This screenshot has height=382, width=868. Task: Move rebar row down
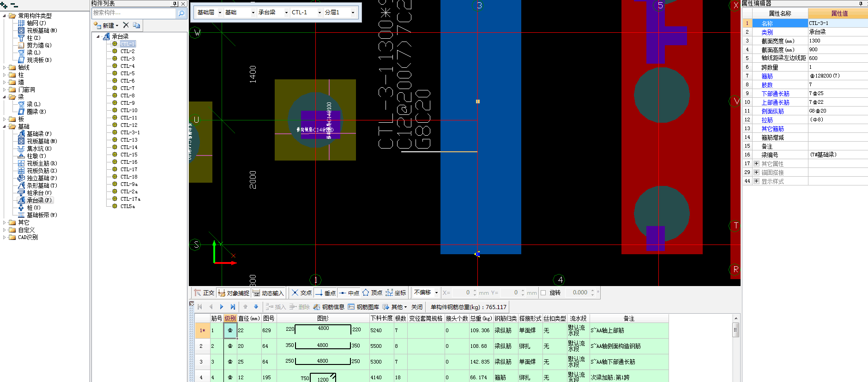[256, 307]
